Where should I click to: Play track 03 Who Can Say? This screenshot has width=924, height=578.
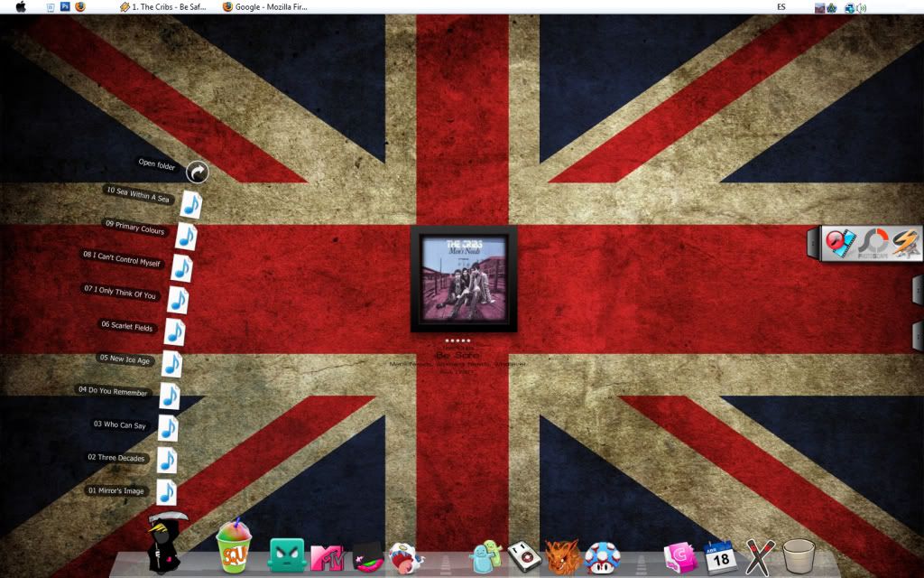click(168, 428)
